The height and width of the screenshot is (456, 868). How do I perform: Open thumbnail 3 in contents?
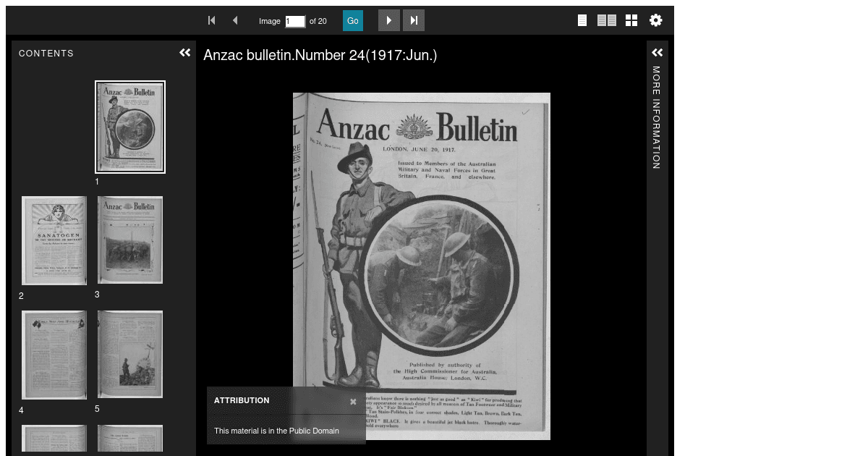[130, 240]
